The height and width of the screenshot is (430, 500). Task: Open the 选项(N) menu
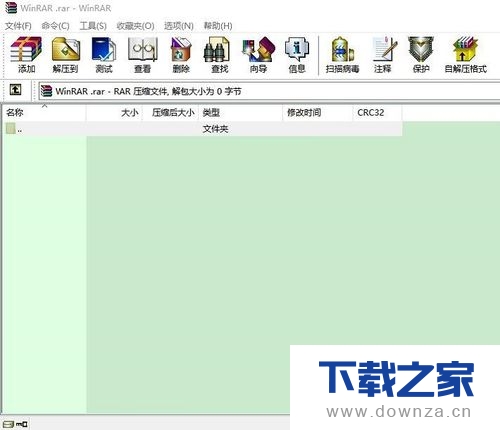pos(179,26)
